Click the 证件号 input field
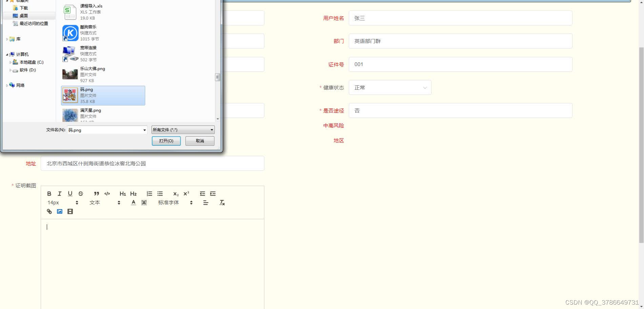The image size is (644, 309). coord(461,64)
